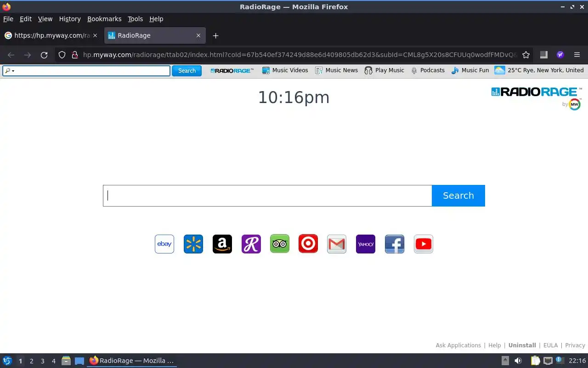Click the Uninstall footer link
588x368 pixels.
coord(522,345)
